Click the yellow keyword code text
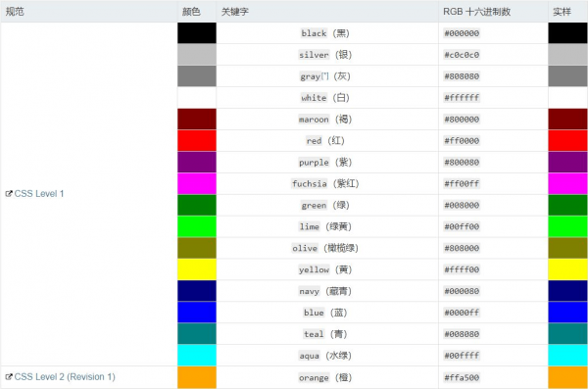 point(314,269)
